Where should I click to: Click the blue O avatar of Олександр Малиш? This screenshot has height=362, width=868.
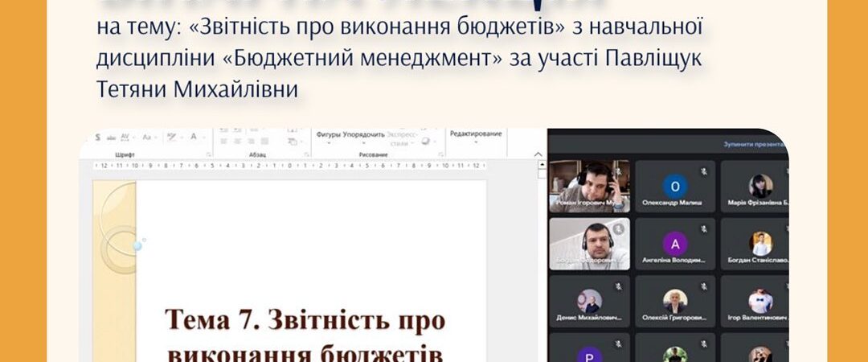click(675, 187)
